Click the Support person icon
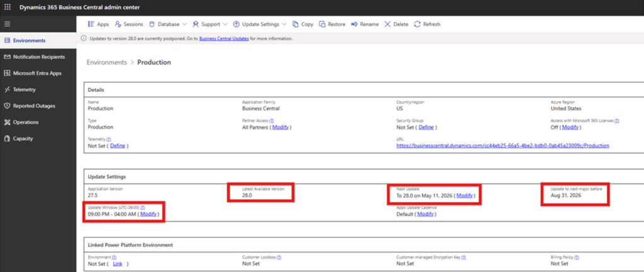 point(196,24)
